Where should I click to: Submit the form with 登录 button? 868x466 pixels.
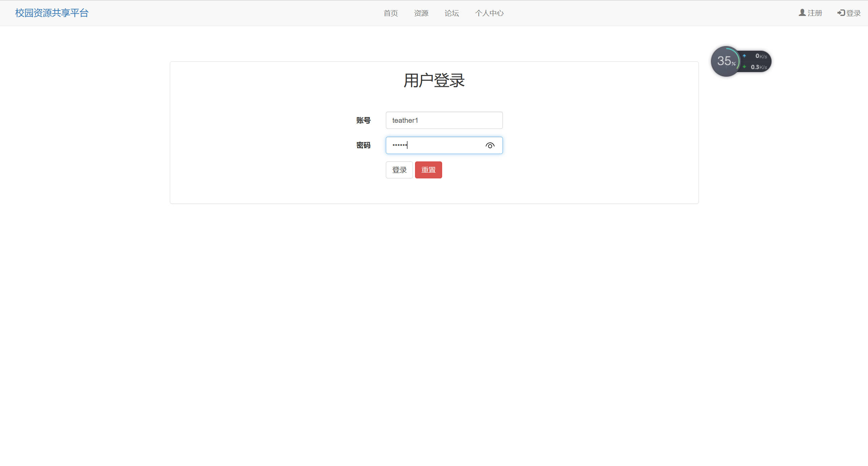(x=399, y=170)
